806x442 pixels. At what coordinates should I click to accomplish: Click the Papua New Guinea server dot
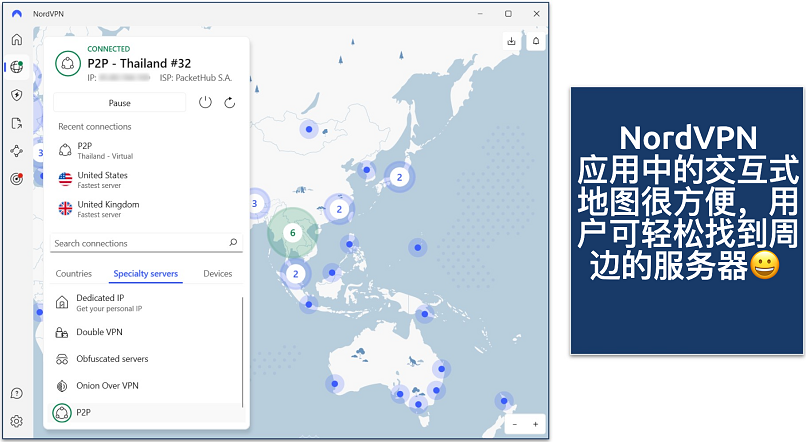click(425, 314)
